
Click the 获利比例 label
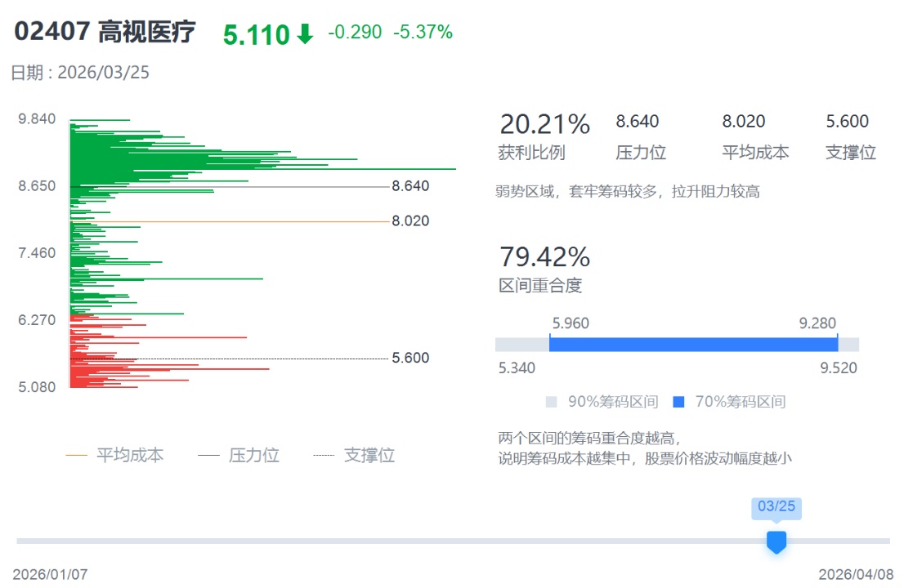pyautogui.click(x=531, y=153)
